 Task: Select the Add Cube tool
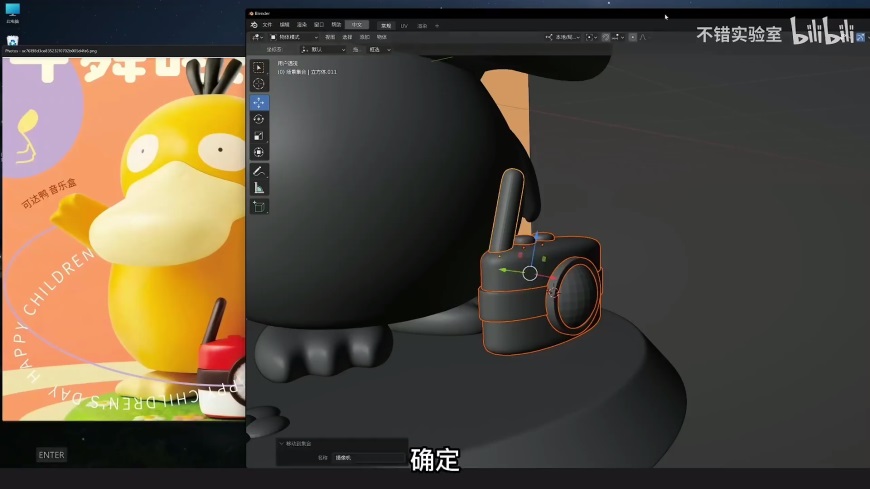(x=259, y=206)
